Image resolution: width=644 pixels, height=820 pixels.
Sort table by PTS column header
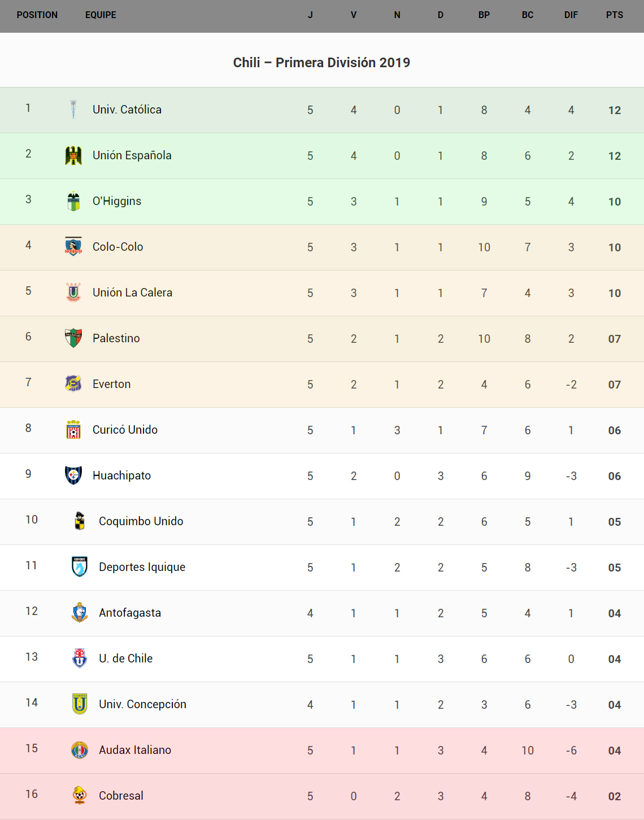(x=615, y=15)
